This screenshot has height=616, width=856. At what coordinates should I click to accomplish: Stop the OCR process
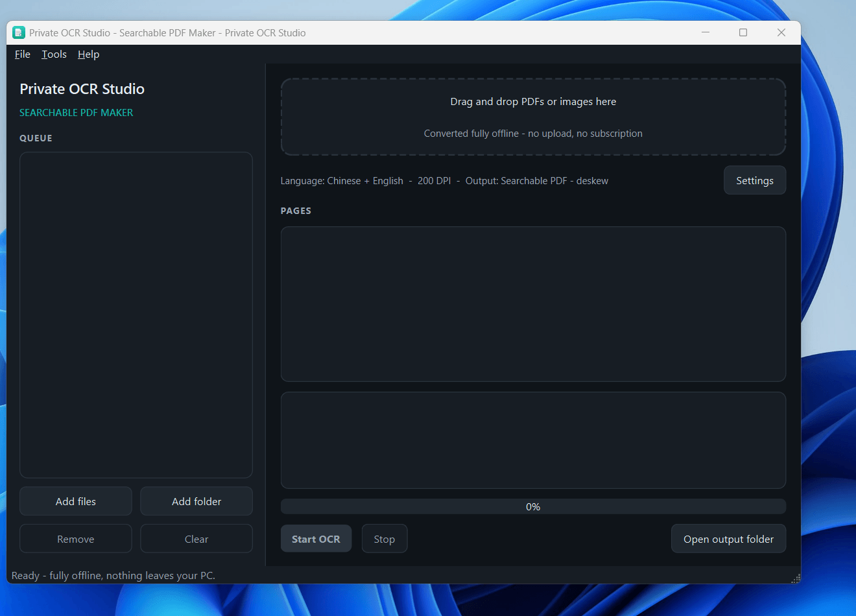tap(385, 539)
